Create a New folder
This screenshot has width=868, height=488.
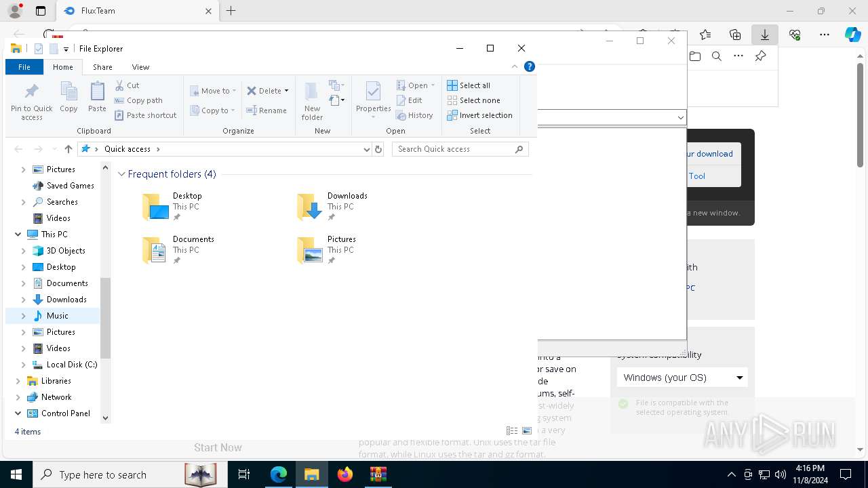[x=312, y=101]
